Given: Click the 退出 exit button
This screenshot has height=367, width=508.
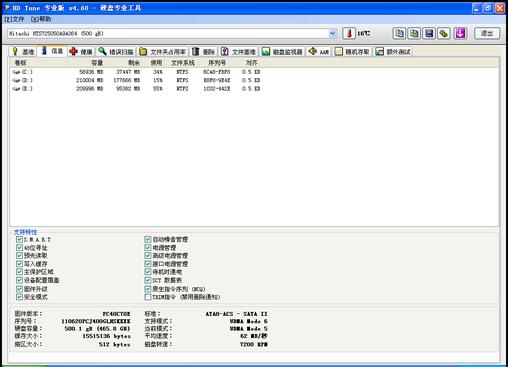Looking at the screenshot, I should tap(487, 33).
